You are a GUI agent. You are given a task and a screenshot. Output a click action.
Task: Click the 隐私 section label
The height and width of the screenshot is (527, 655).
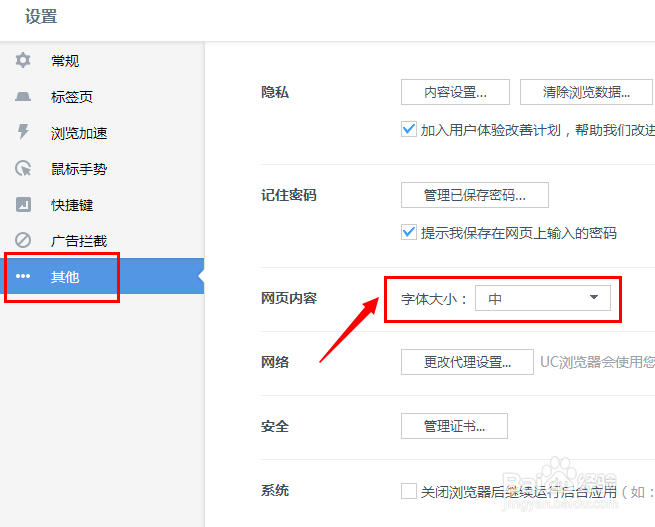tap(275, 92)
